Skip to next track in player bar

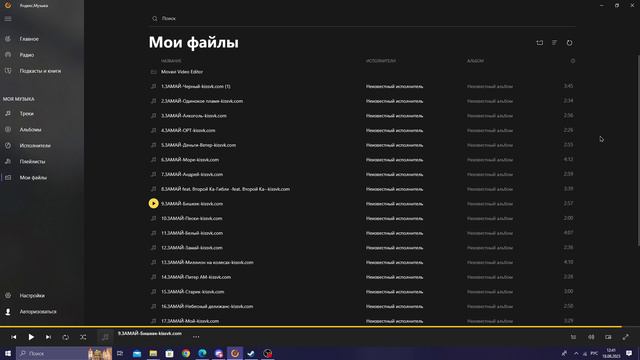click(48, 337)
